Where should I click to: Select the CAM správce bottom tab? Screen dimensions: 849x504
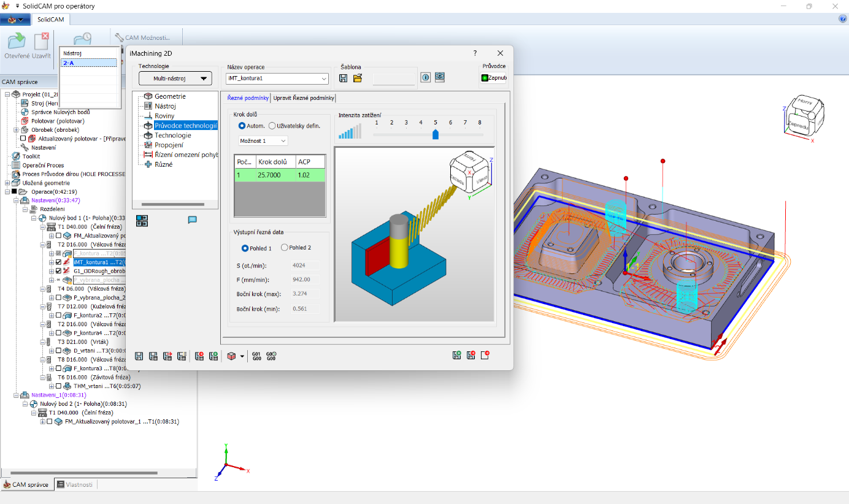click(x=26, y=484)
